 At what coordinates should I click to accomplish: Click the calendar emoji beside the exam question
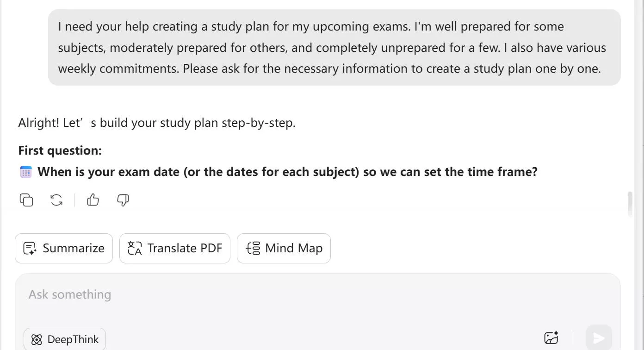coord(25,171)
